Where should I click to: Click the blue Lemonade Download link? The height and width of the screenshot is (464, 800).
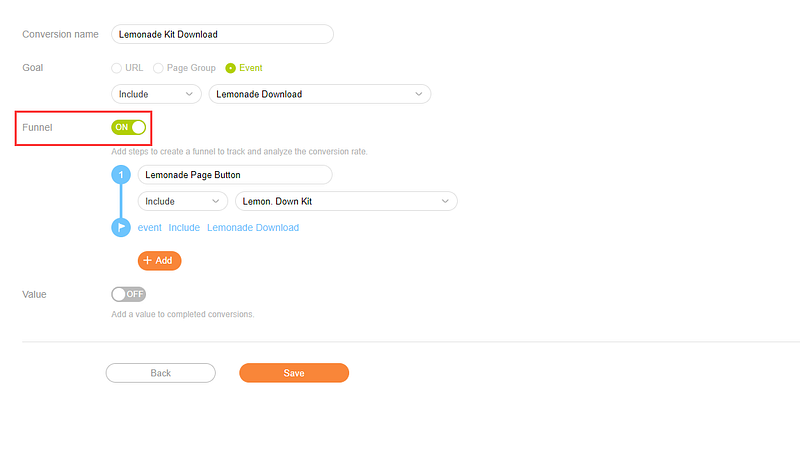coord(253,228)
